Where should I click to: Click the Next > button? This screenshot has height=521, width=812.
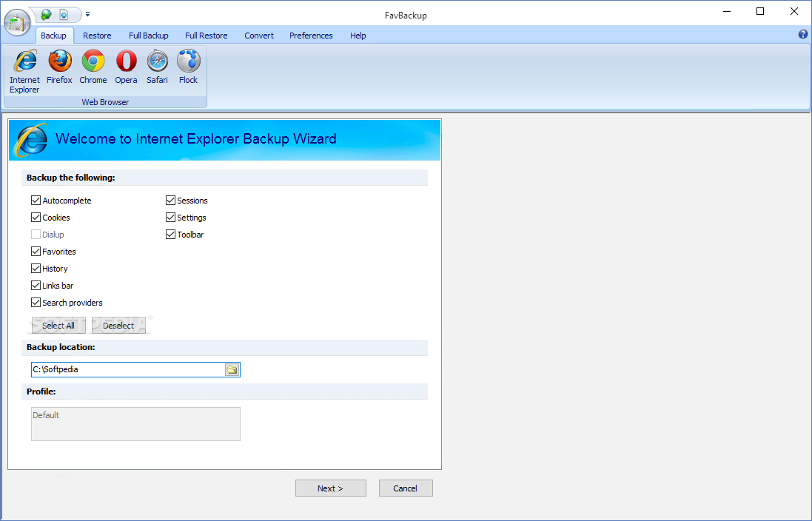tap(330, 488)
